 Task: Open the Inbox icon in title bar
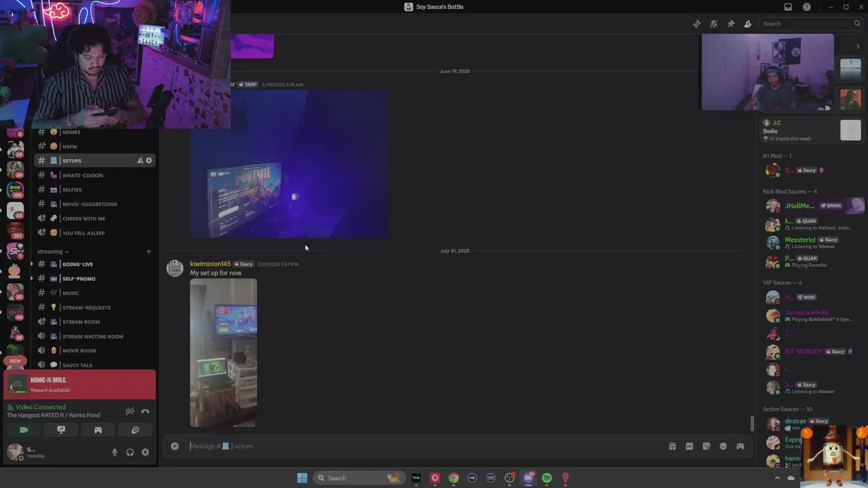click(788, 7)
